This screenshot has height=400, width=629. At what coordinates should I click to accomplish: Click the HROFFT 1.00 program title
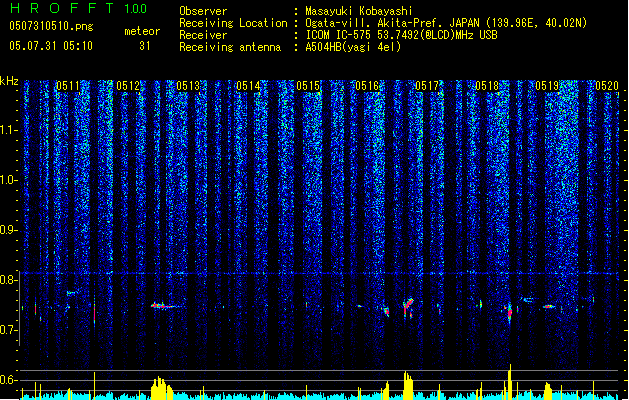[78, 8]
